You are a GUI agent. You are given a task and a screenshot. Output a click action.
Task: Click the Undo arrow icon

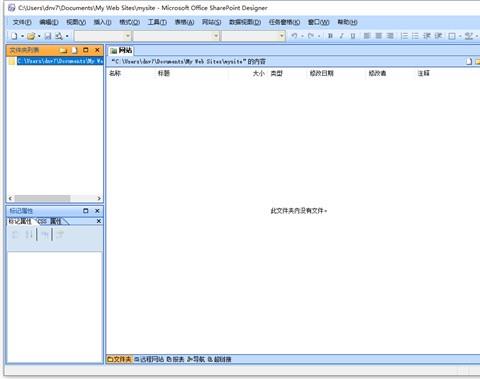coord(294,36)
